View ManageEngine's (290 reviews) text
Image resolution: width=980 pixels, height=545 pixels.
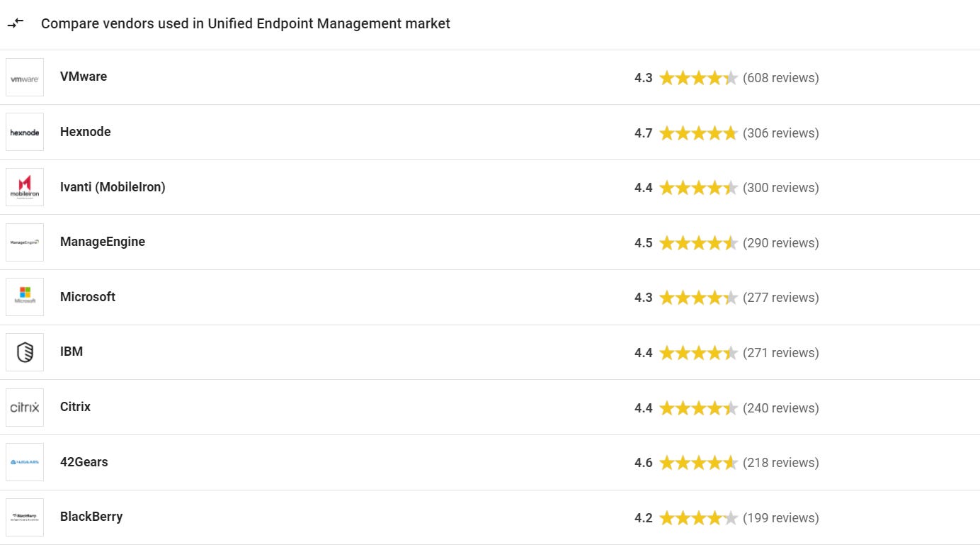[781, 243]
